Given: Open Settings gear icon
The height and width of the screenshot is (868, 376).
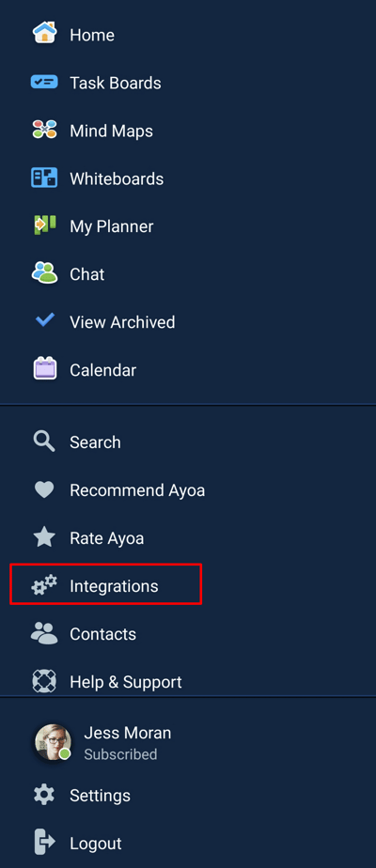Looking at the screenshot, I should tap(44, 795).
